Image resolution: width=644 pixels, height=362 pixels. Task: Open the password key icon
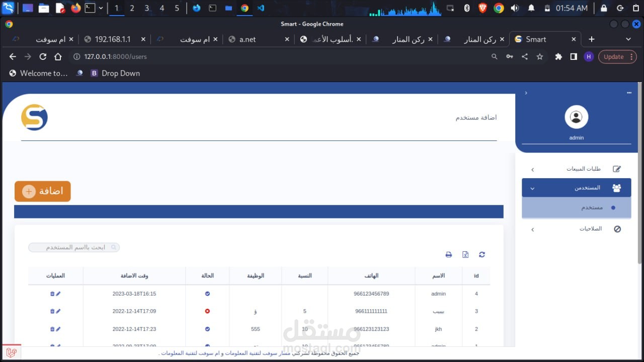510,57
